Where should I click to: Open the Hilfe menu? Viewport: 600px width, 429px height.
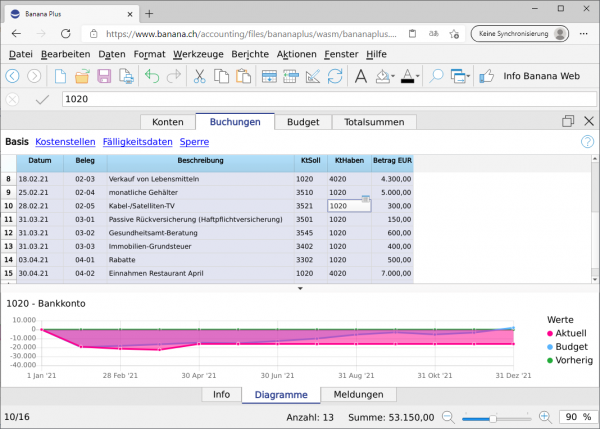click(376, 54)
